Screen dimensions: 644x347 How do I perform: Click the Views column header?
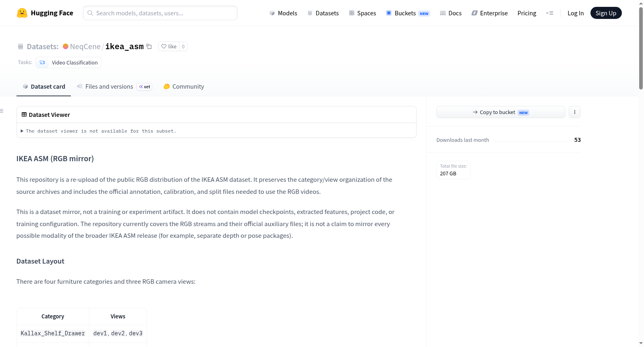click(x=118, y=316)
